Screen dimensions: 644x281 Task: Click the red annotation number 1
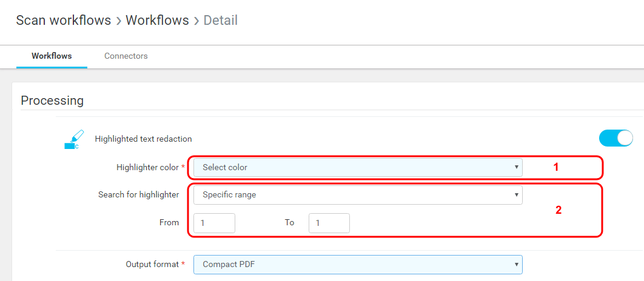(x=556, y=167)
